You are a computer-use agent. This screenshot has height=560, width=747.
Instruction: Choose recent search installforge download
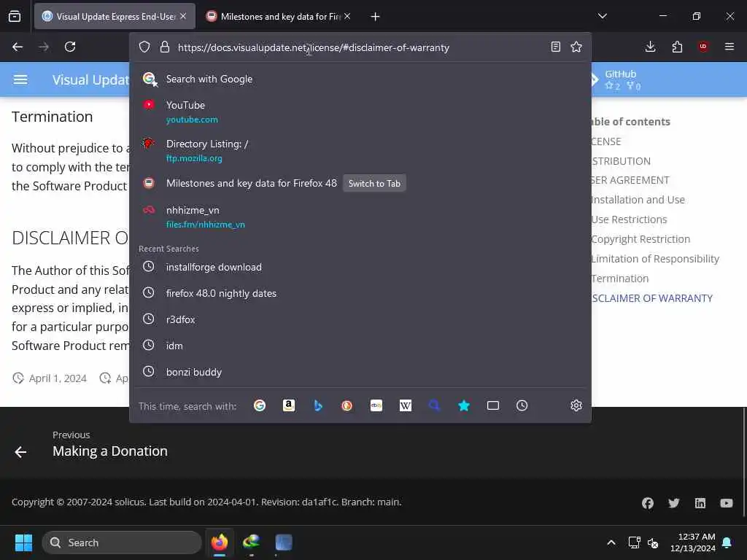360,267
